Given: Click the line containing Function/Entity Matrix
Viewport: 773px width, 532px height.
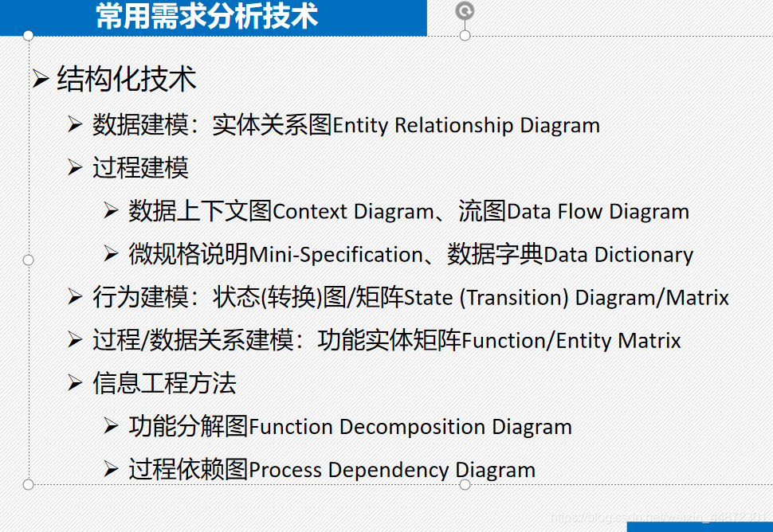Looking at the screenshot, I should click(386, 340).
